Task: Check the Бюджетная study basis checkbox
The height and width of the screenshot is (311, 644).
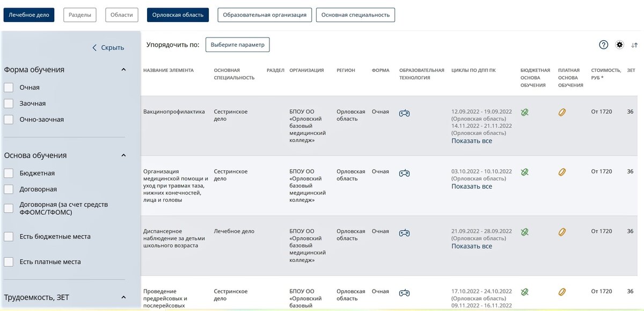Action: [8, 173]
